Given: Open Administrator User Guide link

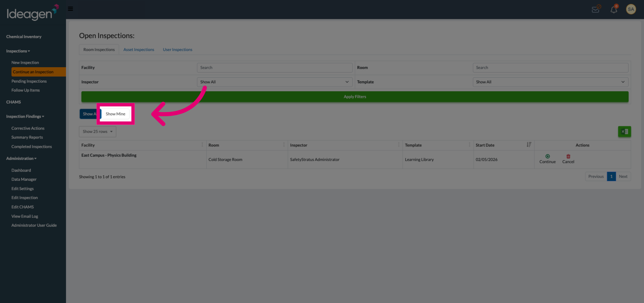Looking at the screenshot, I should tap(34, 225).
